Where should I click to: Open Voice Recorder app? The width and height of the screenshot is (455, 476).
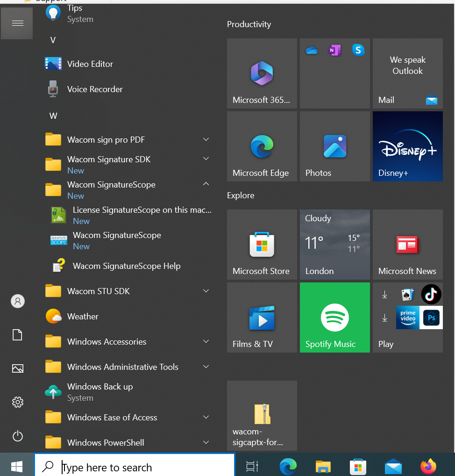(127, 89)
